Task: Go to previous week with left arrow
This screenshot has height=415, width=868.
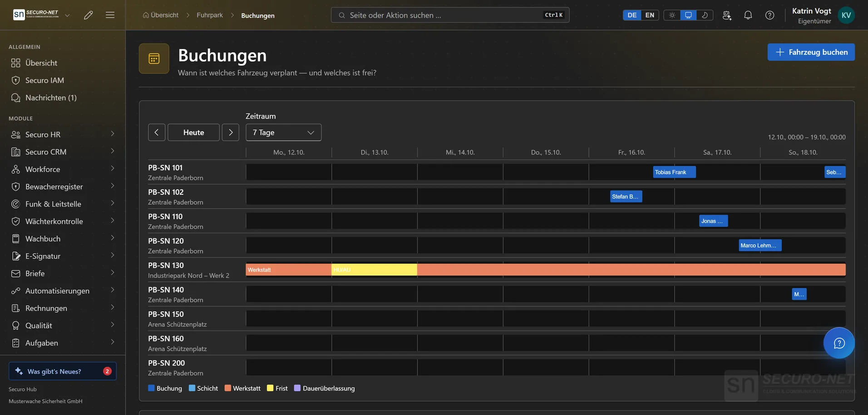Action: tap(157, 133)
